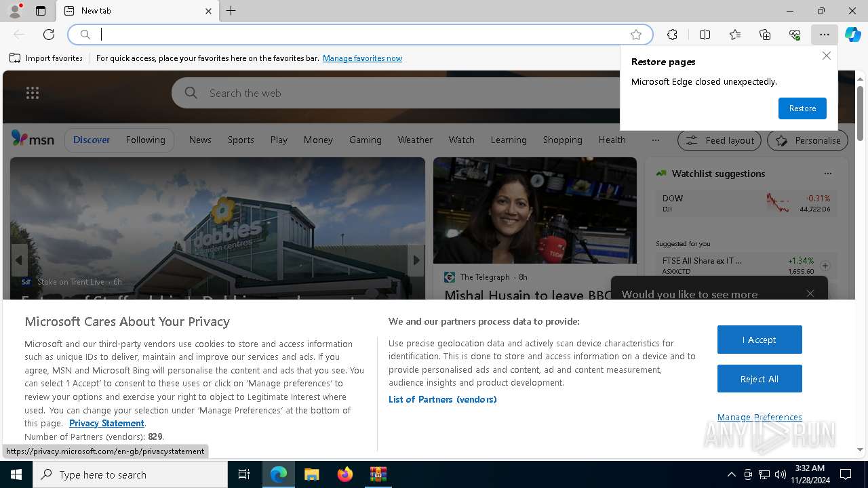Toggle split screen view
868x488 pixels.
click(705, 35)
